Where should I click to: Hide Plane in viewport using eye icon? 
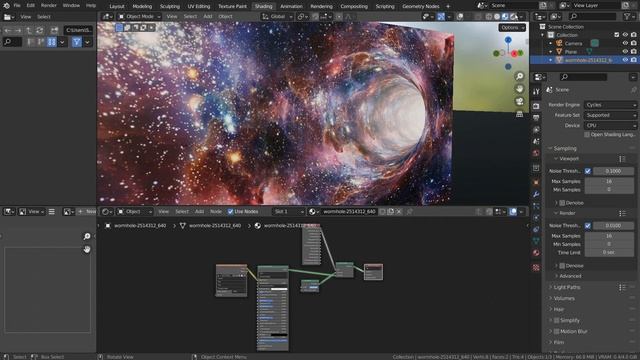625,51
